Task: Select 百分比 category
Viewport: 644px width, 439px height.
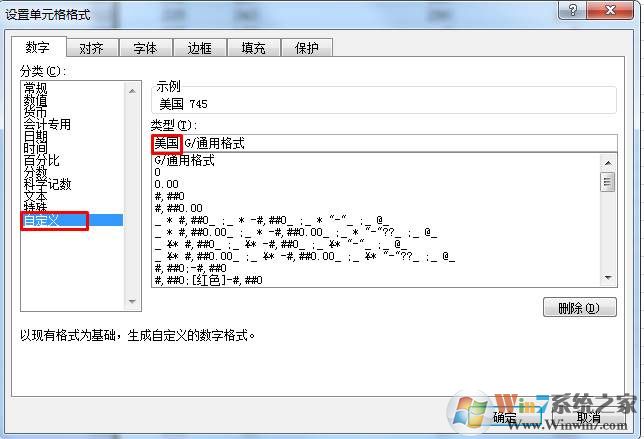Action: 41,160
